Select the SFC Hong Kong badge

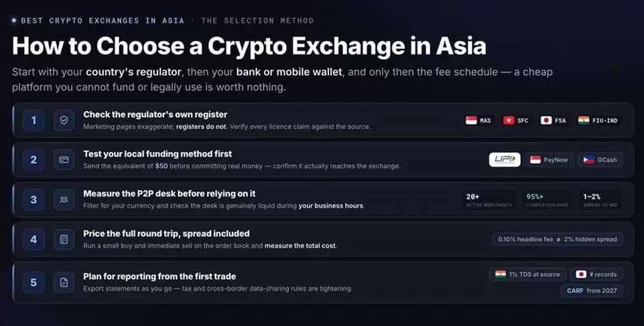point(516,120)
